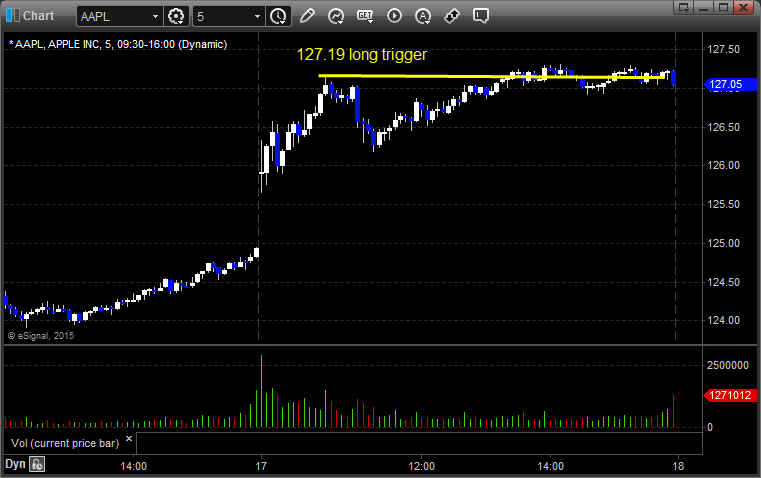Image resolution: width=761 pixels, height=478 pixels.
Task: Open the GET studies menu
Action: pyautogui.click(x=365, y=16)
